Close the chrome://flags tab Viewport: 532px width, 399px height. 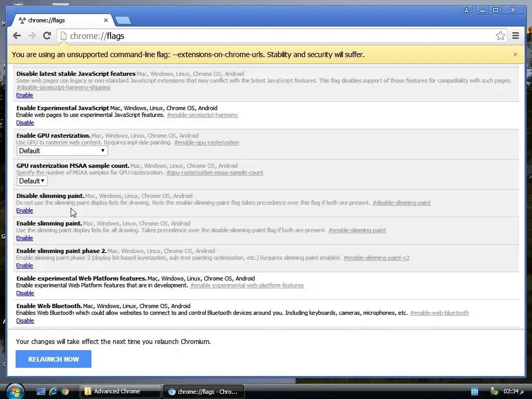point(106,20)
